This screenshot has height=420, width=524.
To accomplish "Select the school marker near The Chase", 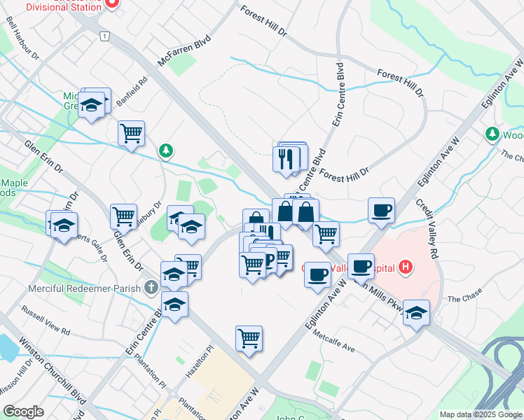I will tap(416, 314).
